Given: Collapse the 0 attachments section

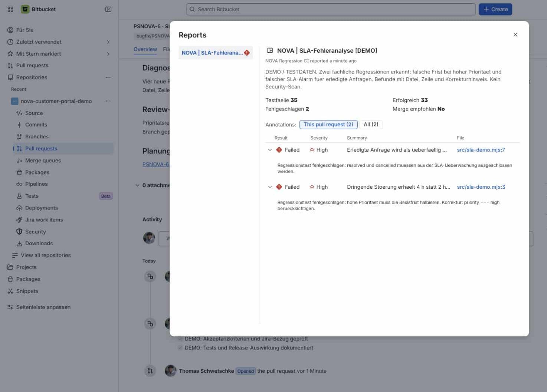Looking at the screenshot, I should (137, 185).
